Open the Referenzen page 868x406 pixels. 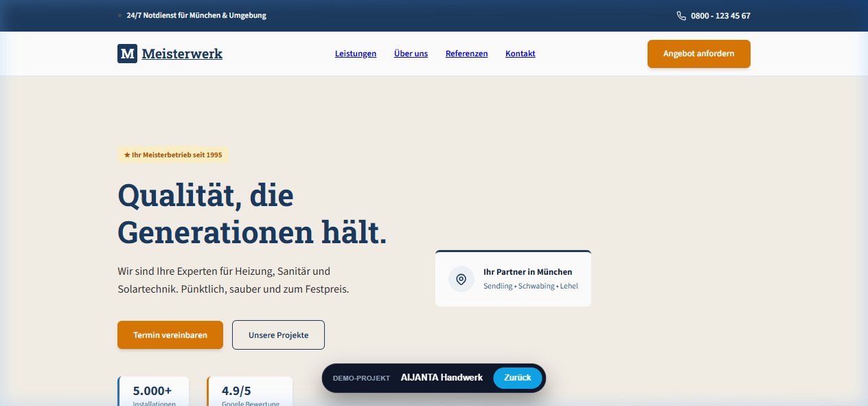coord(466,53)
